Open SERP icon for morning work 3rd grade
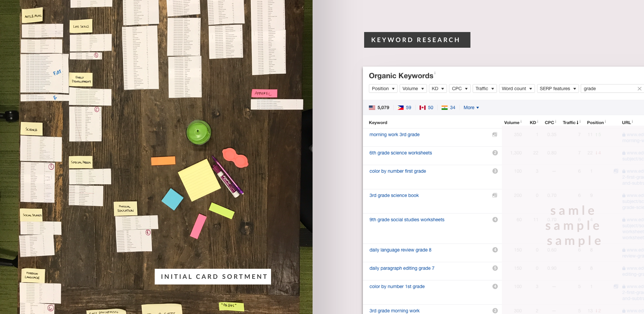Screen dimensions: 644x314 (495, 135)
